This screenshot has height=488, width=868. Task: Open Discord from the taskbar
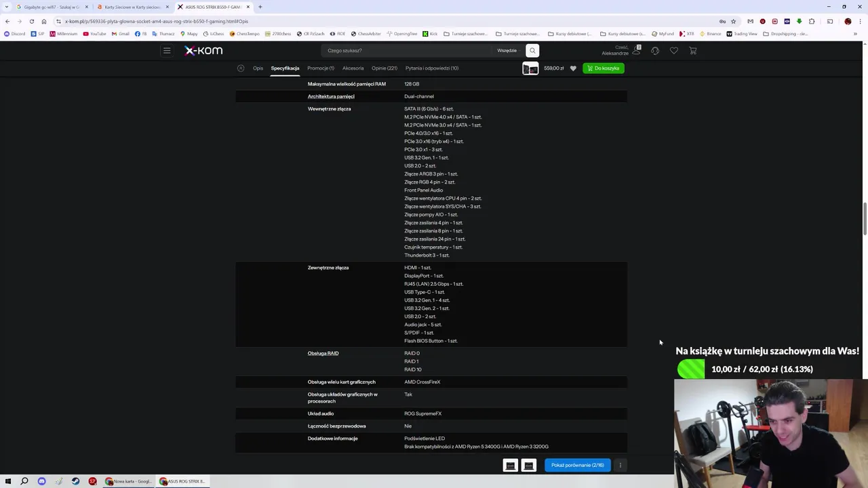pyautogui.click(x=41, y=481)
